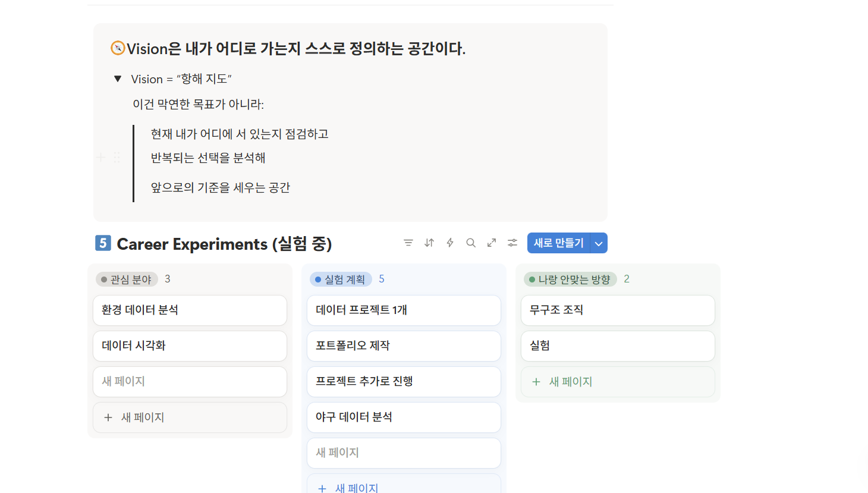Click the block drag handle dots
The height and width of the screenshot is (493, 868).
click(117, 157)
